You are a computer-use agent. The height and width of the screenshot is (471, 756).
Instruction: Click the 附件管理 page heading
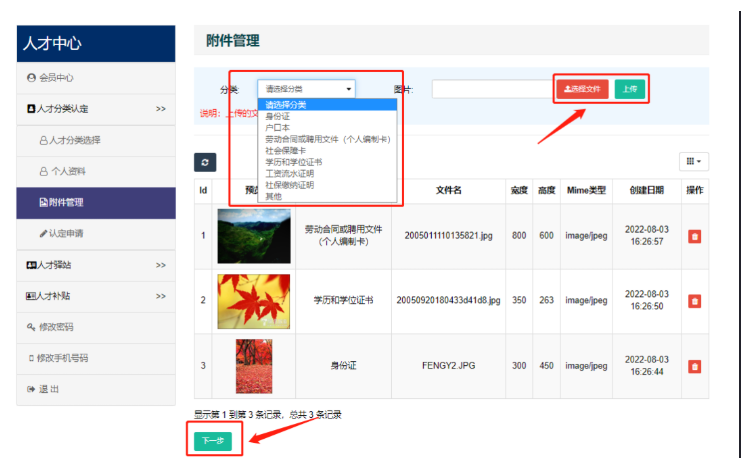click(233, 40)
